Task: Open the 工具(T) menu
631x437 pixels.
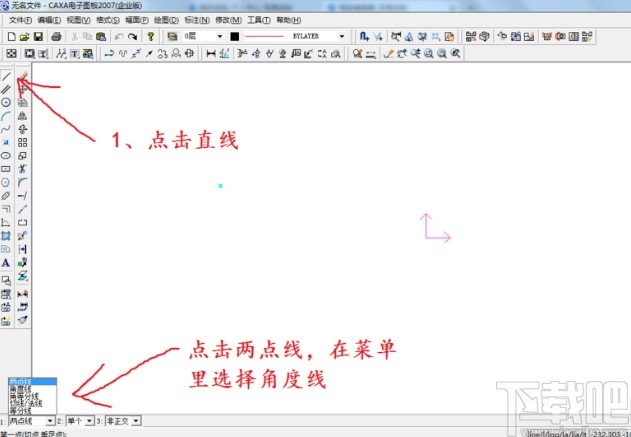Action: [259, 20]
